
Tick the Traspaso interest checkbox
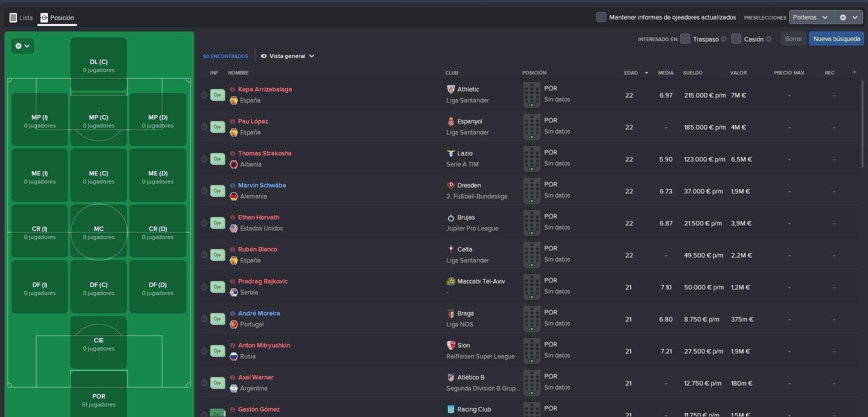tap(685, 39)
